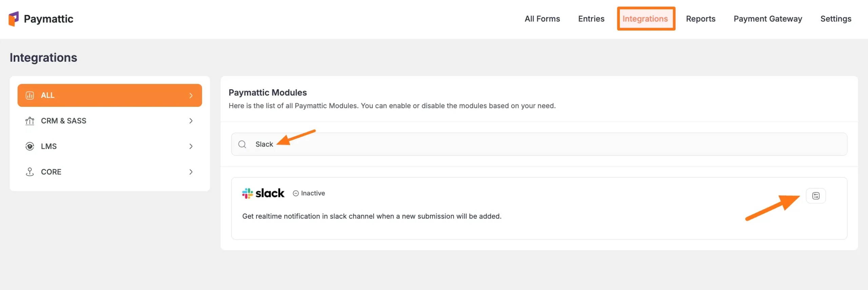Click the Slack logo
Viewport: 868px width, 290px height.
click(263, 193)
